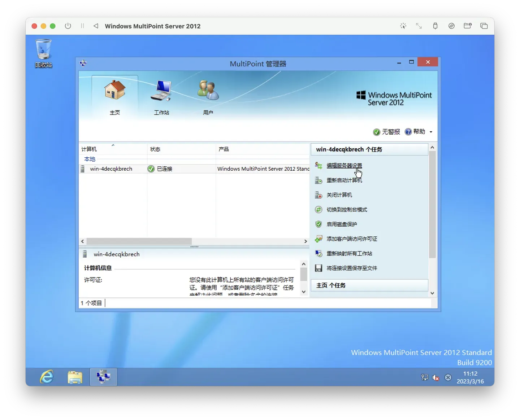This screenshot has height=420, width=520.
Task: Click the VM shared folder icon
Action: pyautogui.click(x=468, y=26)
